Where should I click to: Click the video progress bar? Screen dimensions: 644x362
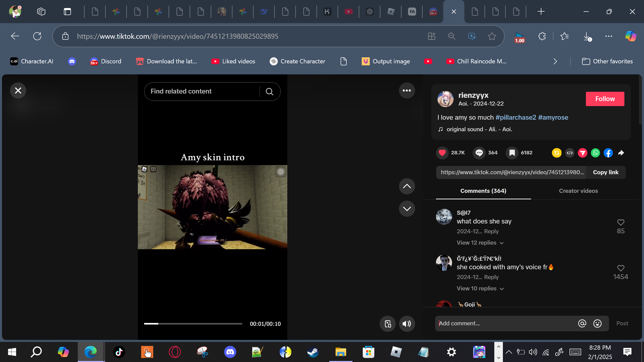point(193,324)
